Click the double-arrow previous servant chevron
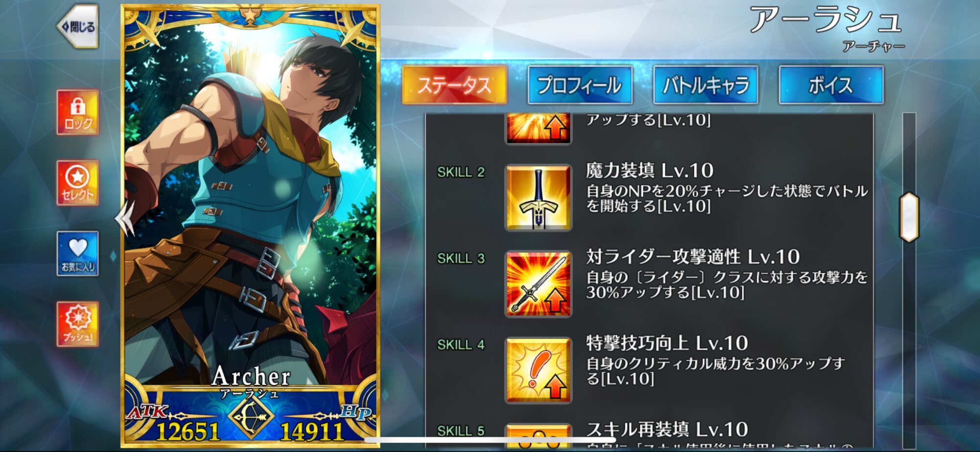This screenshot has height=452, width=980. [124, 218]
